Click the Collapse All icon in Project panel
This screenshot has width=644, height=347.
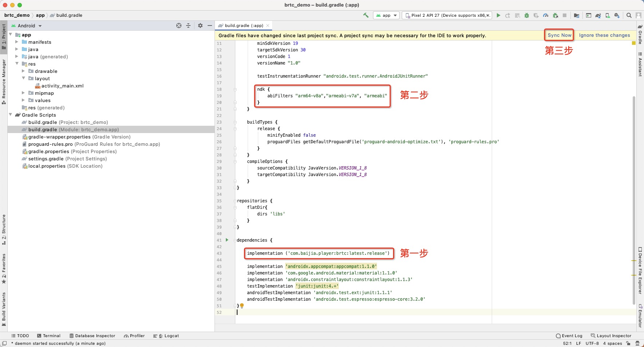point(188,26)
